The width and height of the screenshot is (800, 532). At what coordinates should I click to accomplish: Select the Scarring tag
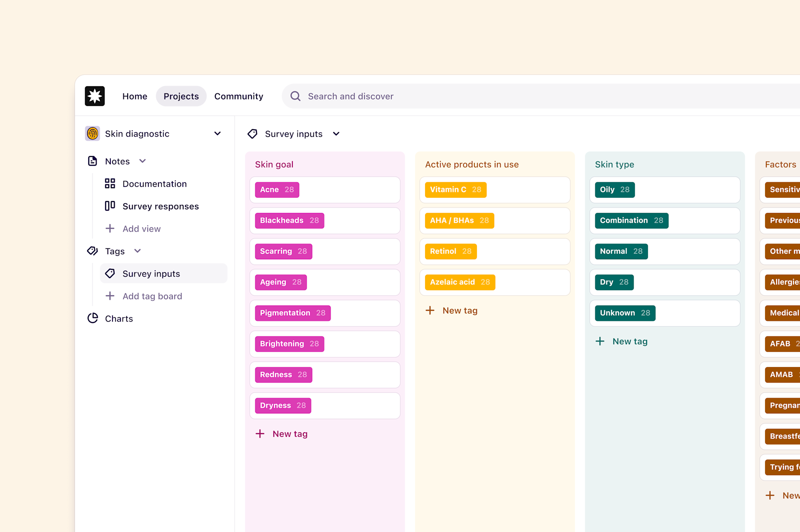[x=284, y=251]
